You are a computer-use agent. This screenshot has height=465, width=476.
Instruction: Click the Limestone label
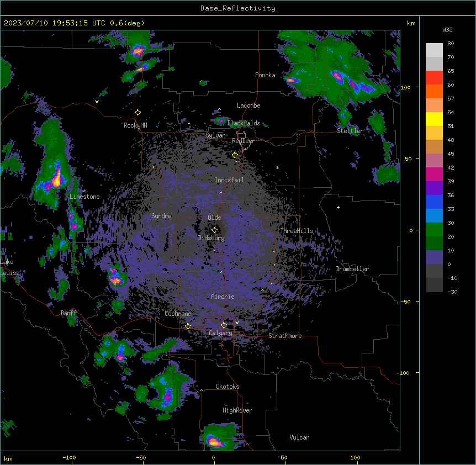point(84,197)
